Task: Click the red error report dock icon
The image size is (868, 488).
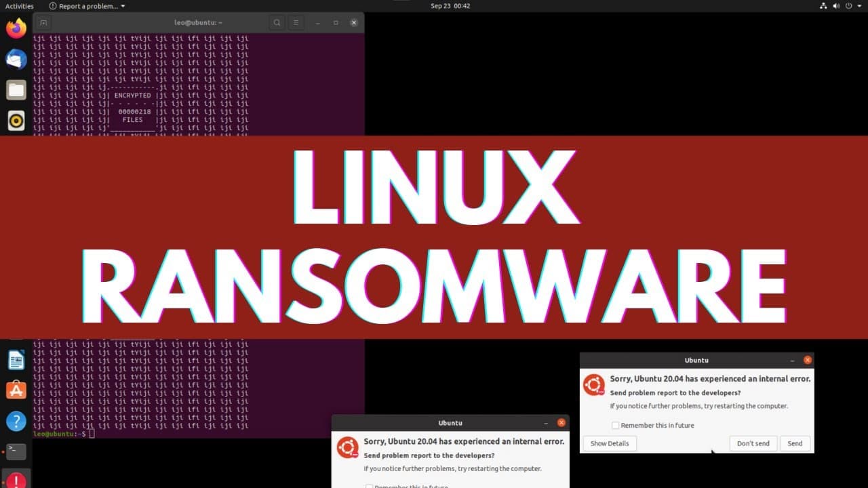Action: [x=16, y=479]
